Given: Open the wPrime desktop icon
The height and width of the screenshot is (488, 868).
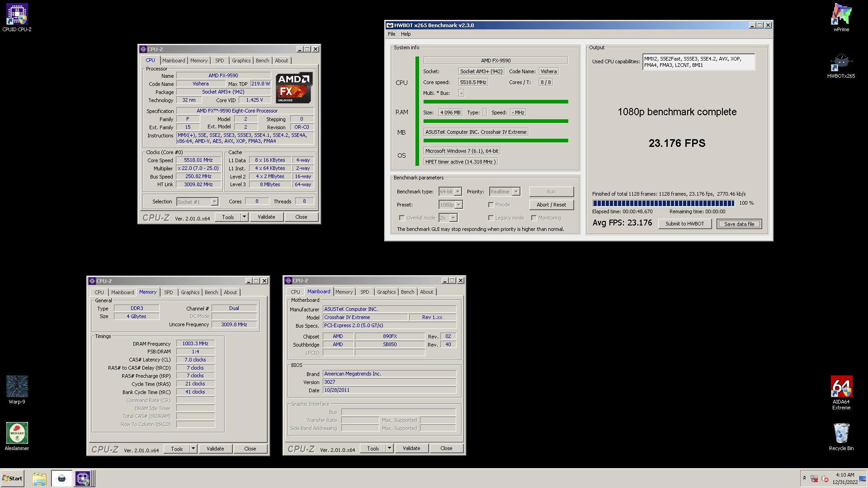Looking at the screenshot, I should 841,18.
